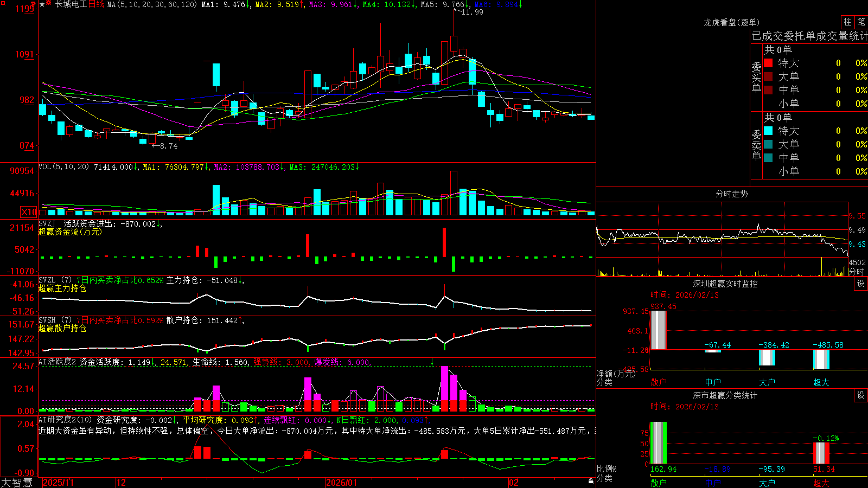Click the 11.99 high price marker
The width and height of the screenshot is (868, 488).
click(472, 12)
